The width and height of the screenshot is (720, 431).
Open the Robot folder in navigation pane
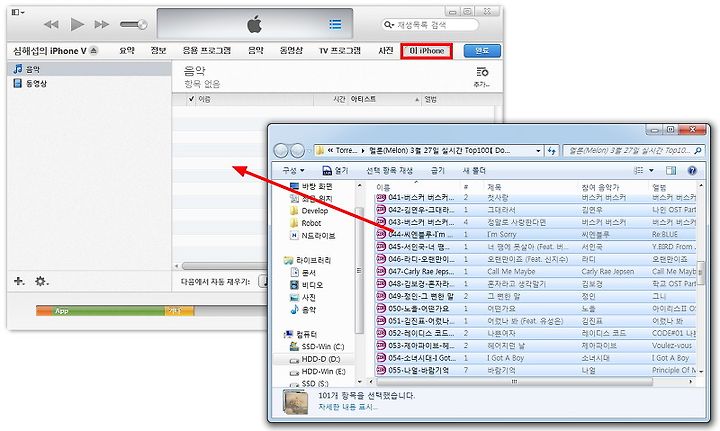pyautogui.click(x=306, y=223)
